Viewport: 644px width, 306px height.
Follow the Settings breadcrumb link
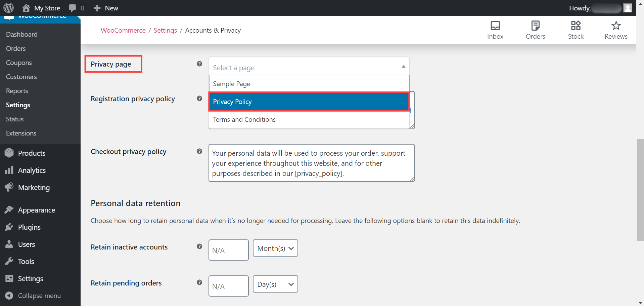165,30
